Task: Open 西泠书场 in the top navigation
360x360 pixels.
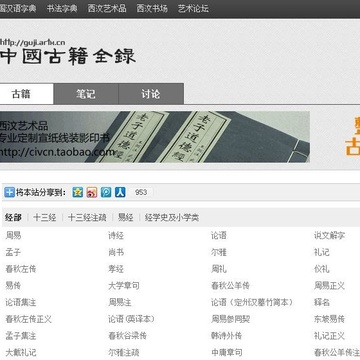Action: [152, 9]
